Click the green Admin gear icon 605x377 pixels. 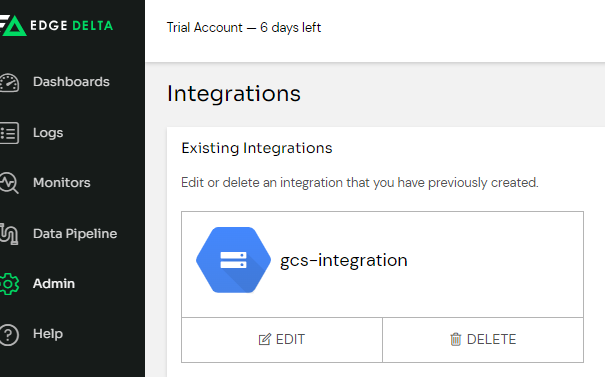point(9,284)
